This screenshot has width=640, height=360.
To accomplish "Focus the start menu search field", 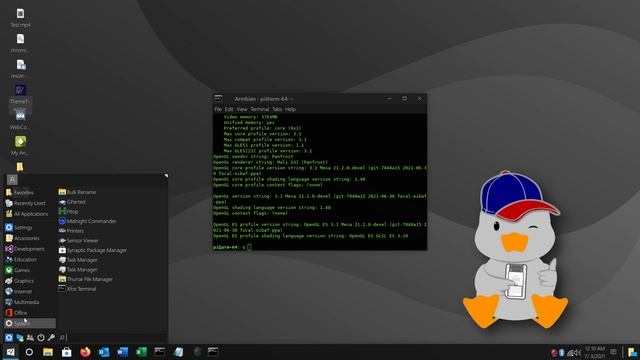I will [112, 338].
